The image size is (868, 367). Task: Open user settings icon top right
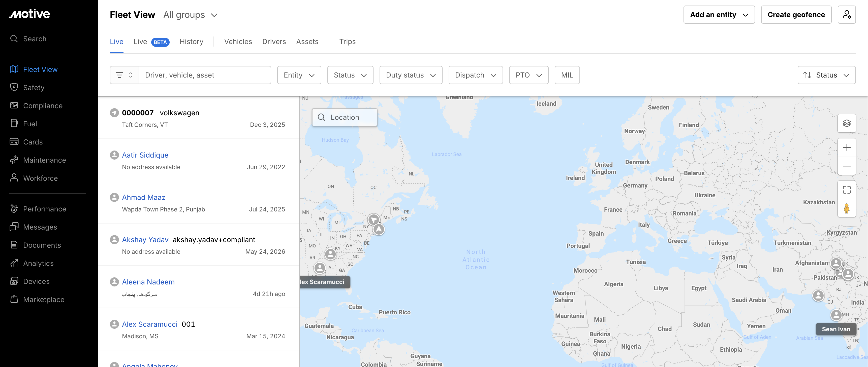(x=846, y=14)
